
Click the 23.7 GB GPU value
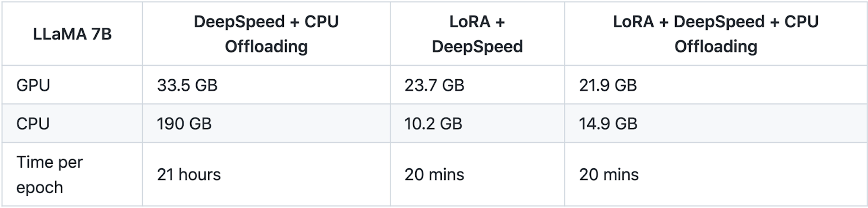pos(434,85)
